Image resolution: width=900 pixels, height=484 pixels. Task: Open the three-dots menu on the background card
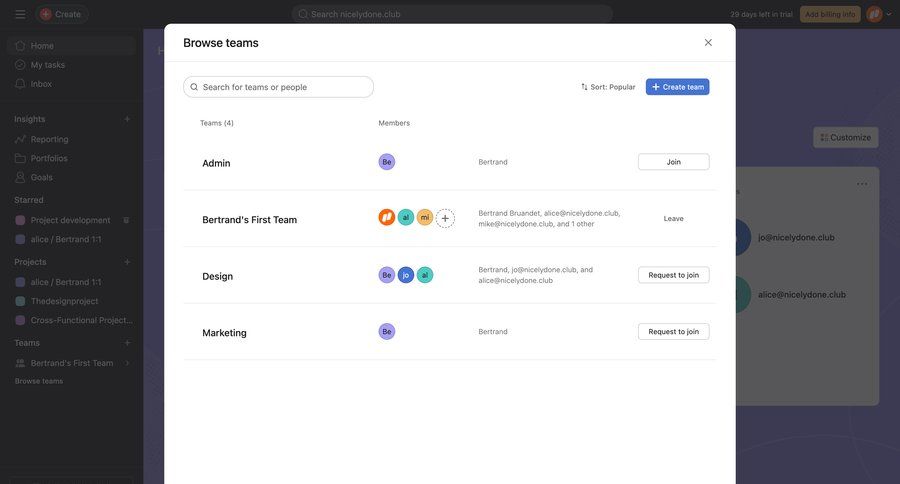862,184
